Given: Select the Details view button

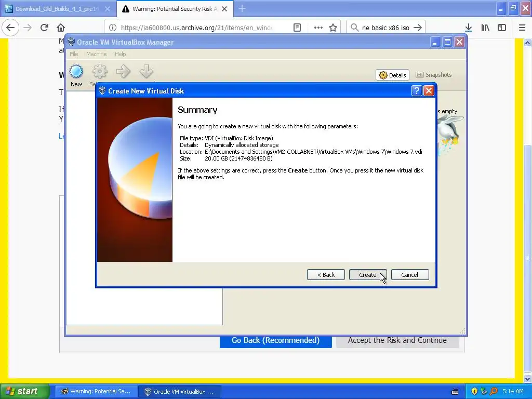Looking at the screenshot, I should coord(393,75).
